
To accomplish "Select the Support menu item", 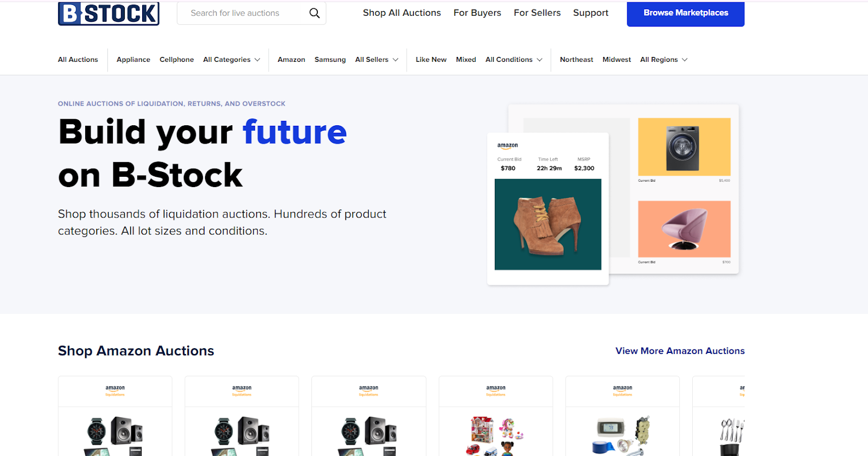I will click(591, 13).
